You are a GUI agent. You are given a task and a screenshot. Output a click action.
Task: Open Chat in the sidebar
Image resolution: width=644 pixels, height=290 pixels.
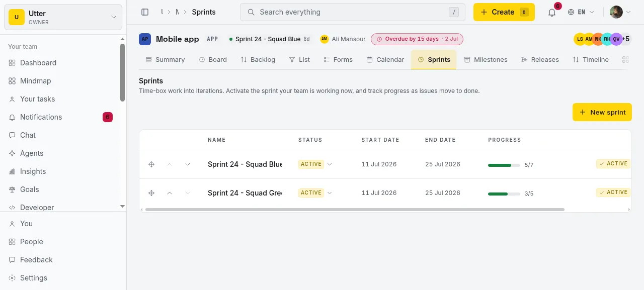coord(60,135)
